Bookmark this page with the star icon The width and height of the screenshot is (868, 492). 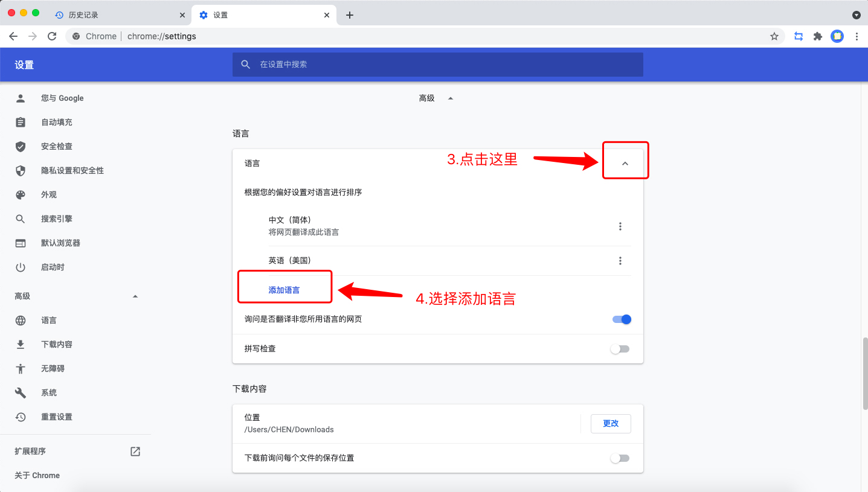coord(774,36)
